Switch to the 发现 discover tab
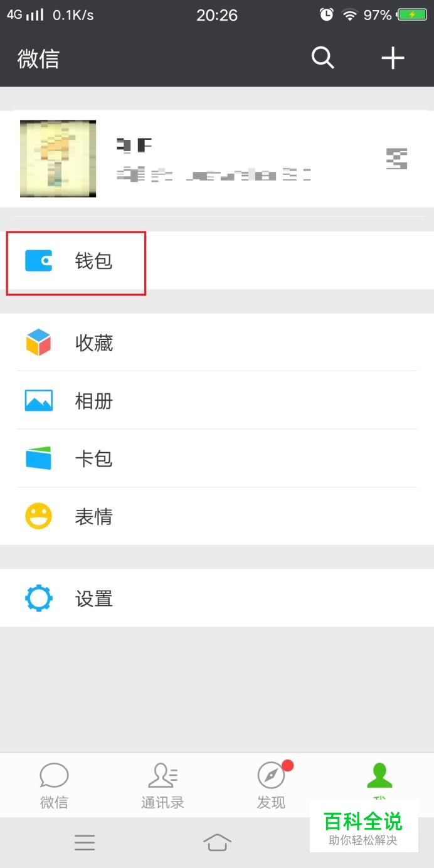This screenshot has width=434, height=868. coord(271,785)
